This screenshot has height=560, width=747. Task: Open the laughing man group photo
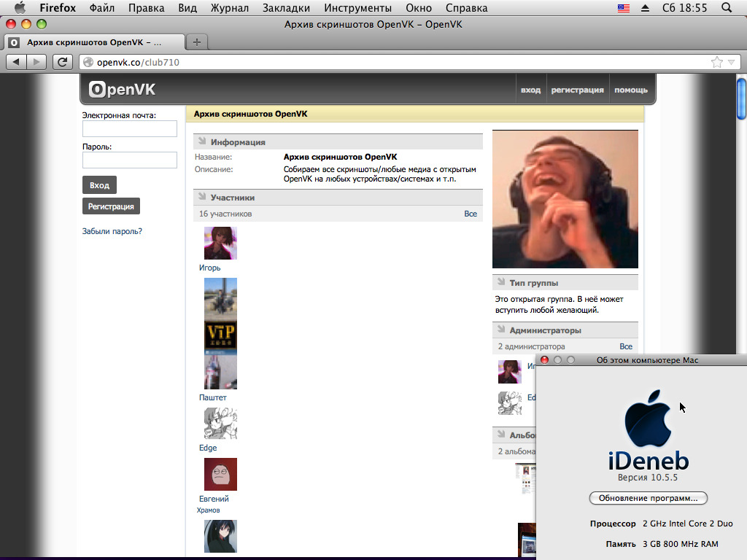[x=565, y=199]
